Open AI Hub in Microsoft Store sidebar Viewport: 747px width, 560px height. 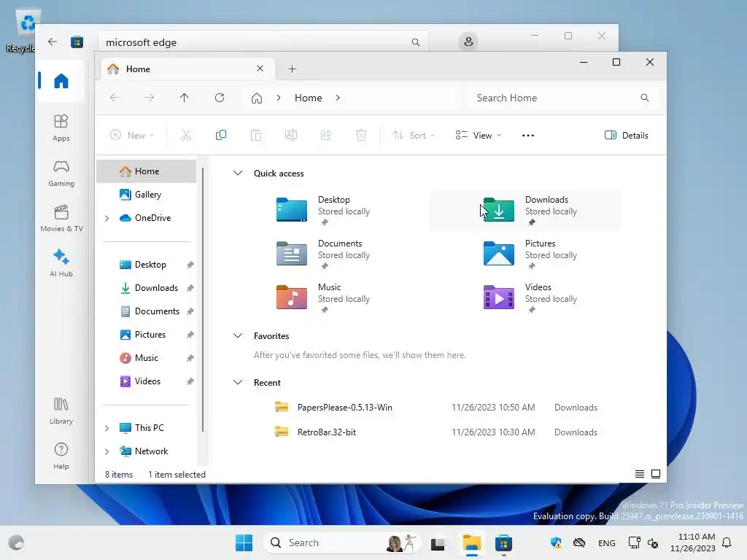coord(61,262)
